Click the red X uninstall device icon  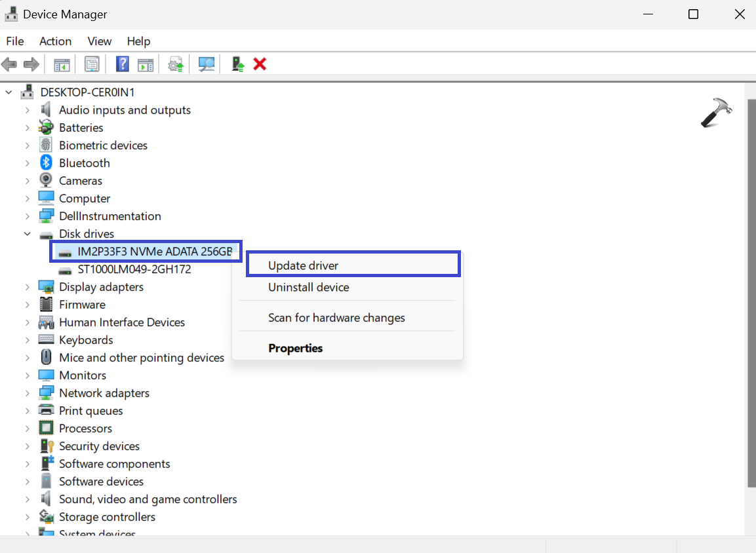260,64
